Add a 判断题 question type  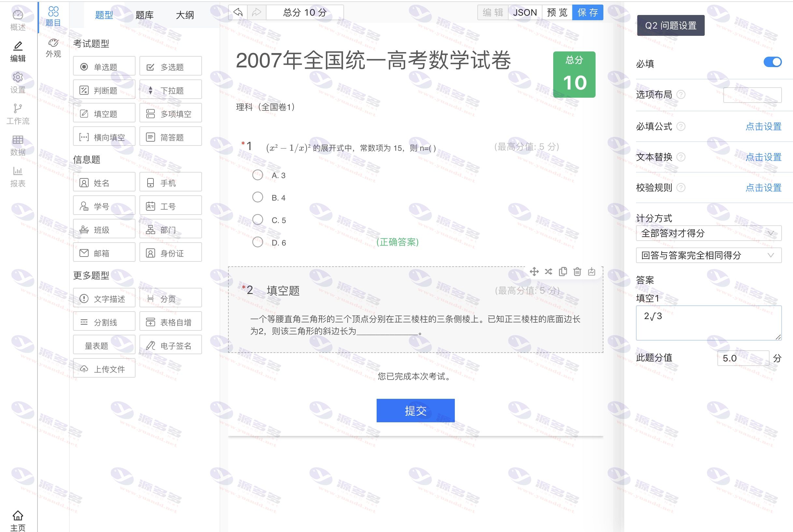[104, 90]
